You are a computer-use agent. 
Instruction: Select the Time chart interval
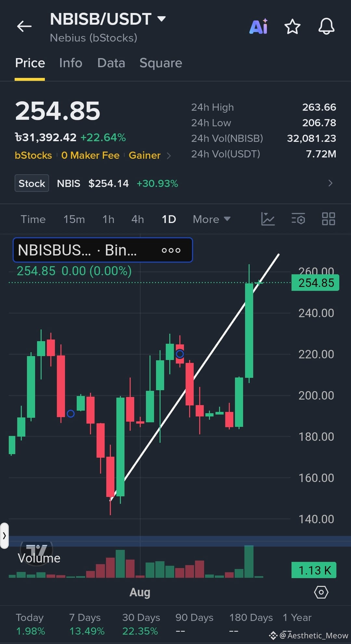click(x=33, y=219)
